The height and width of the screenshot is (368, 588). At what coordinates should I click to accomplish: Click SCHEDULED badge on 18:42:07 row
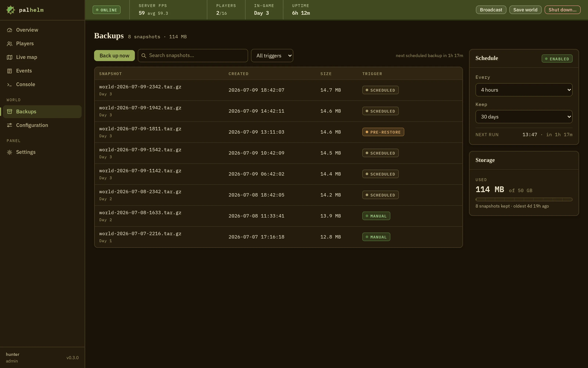click(x=380, y=90)
